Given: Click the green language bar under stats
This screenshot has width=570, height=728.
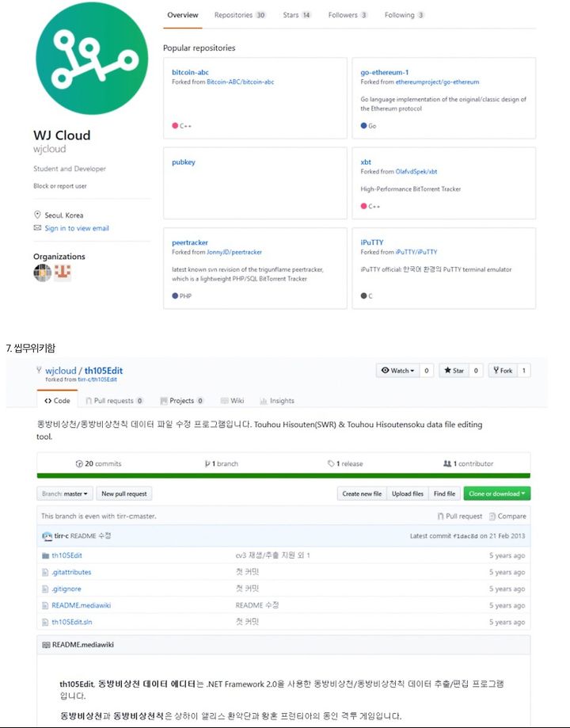Looking at the screenshot, I should [283, 476].
